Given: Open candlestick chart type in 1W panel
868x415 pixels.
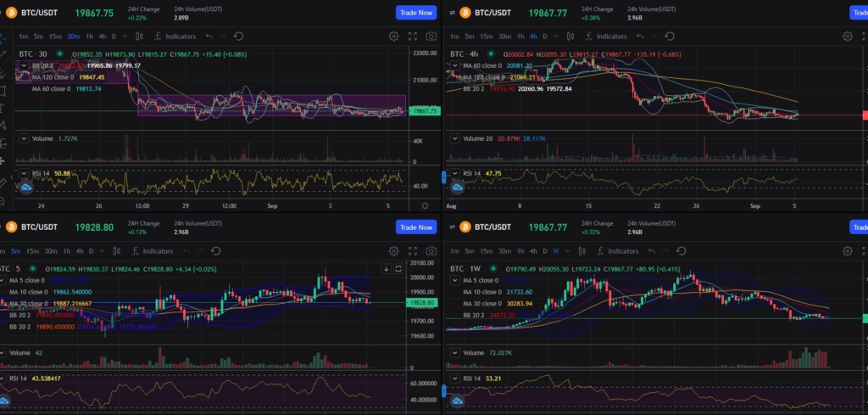Looking at the screenshot, I should 581,251.
